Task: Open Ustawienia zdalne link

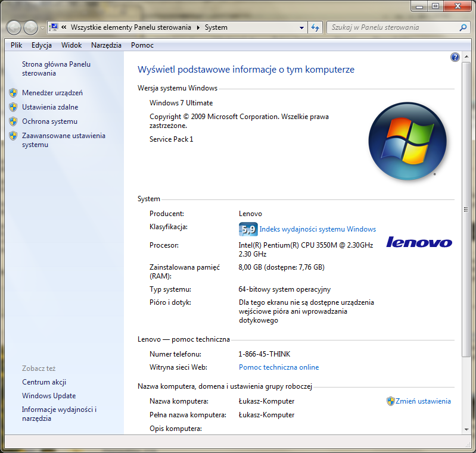Action: 50,107
